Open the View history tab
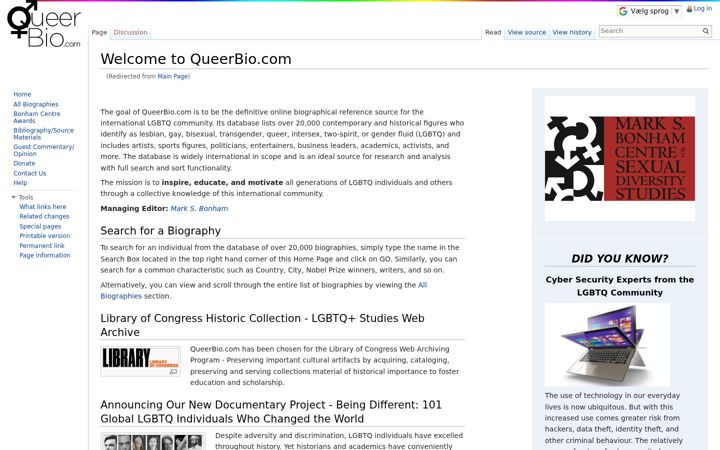The height and width of the screenshot is (450, 720). pyautogui.click(x=572, y=32)
